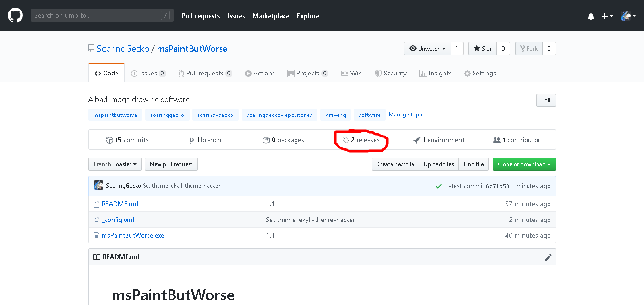Click Create new file
This screenshot has width=644, height=305.
pos(395,164)
